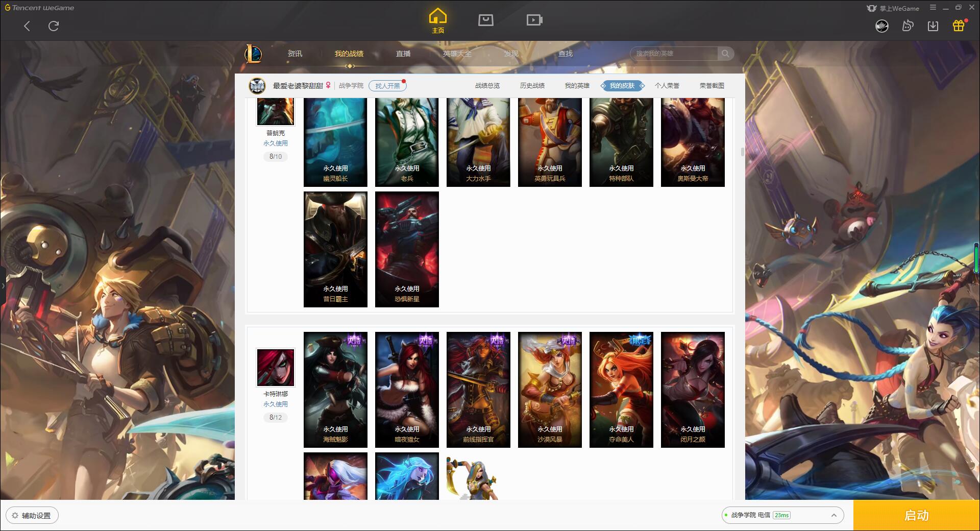Click the 找人开黑 button
980x531 pixels.
point(387,86)
